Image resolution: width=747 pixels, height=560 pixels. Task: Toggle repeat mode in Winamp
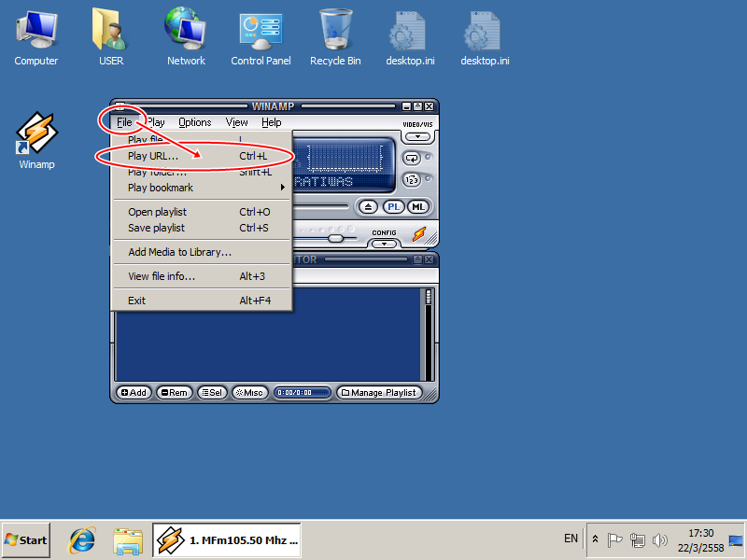click(x=412, y=158)
